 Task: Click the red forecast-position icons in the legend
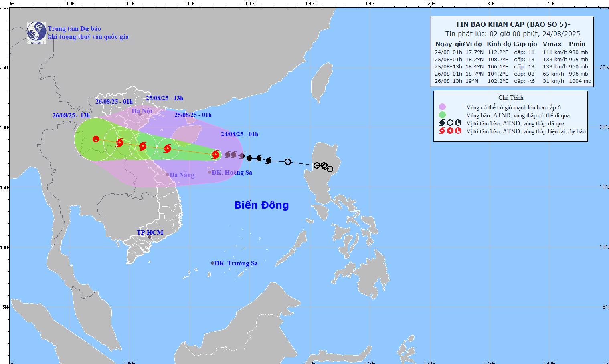pos(450,131)
